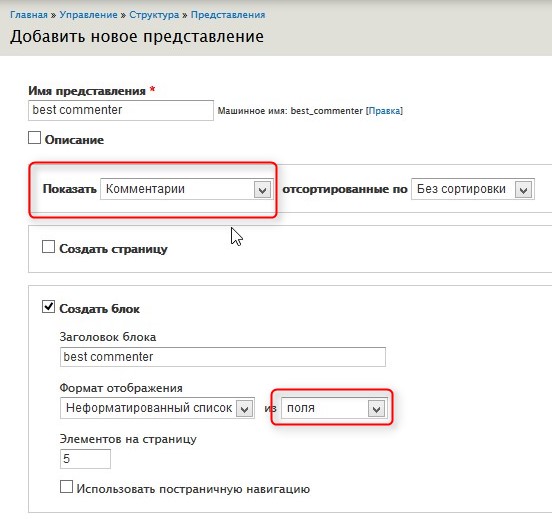Screen dimensions: 552x519
Task: Open the Без сортировки sort dropdown
Action: pyautogui.click(x=473, y=189)
